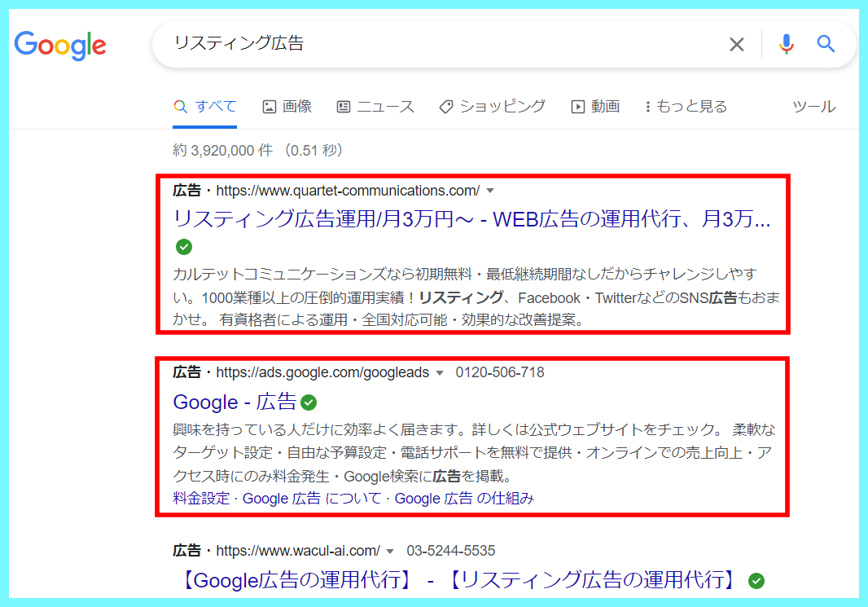Screen dimensions: 868x607
Task: Click the https://www.quartet-communications.com/ URL text
Action: point(348,191)
